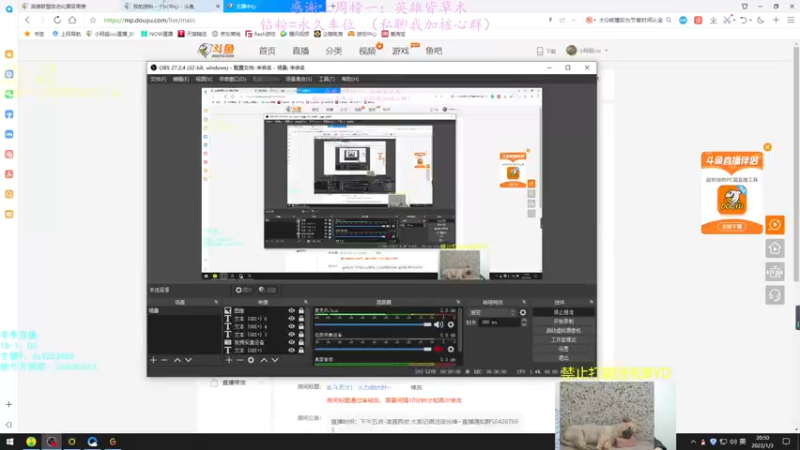Refresh the browser page
The height and width of the screenshot is (450, 800).
coord(57,20)
